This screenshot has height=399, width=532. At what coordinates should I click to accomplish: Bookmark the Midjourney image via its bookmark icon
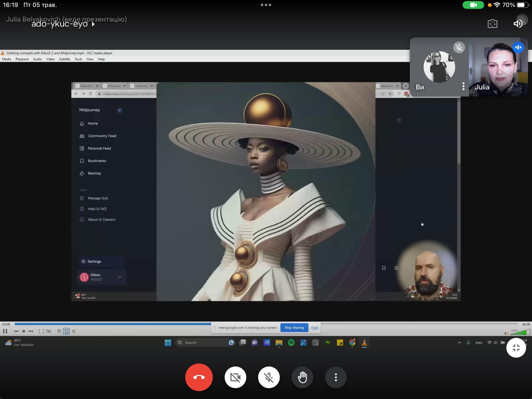[x=384, y=268]
